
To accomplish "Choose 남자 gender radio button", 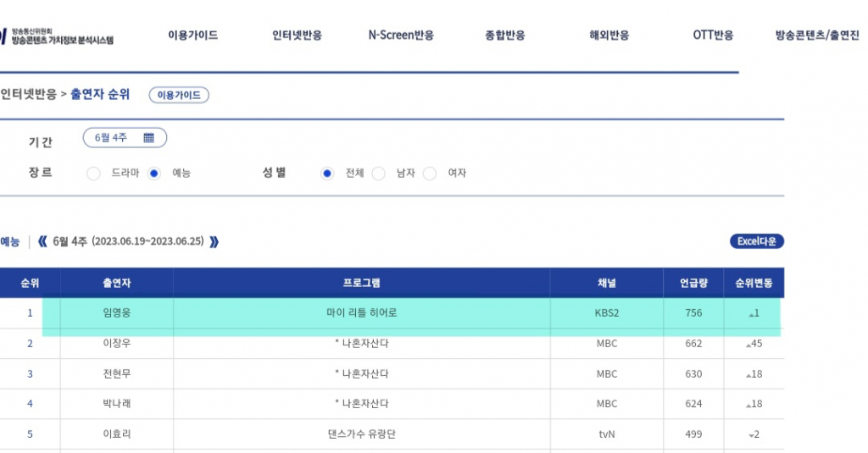I will pyautogui.click(x=379, y=174).
